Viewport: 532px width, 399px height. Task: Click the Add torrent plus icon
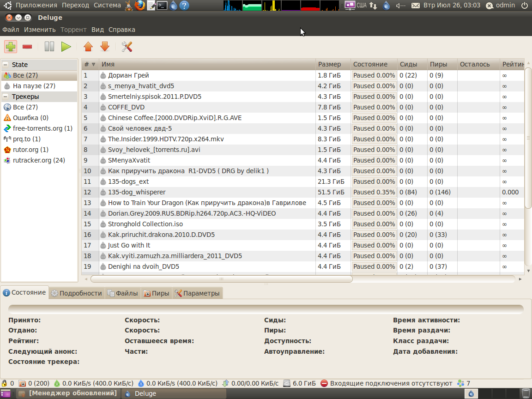(11, 47)
